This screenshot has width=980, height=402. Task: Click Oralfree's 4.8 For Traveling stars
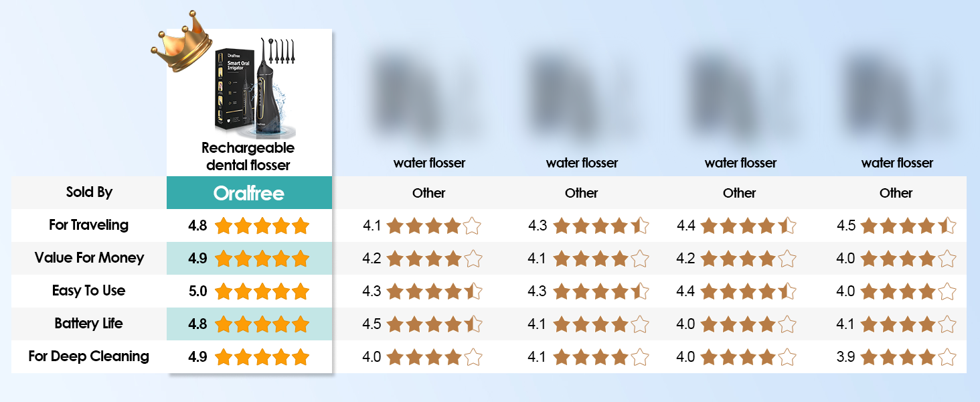[262, 226]
